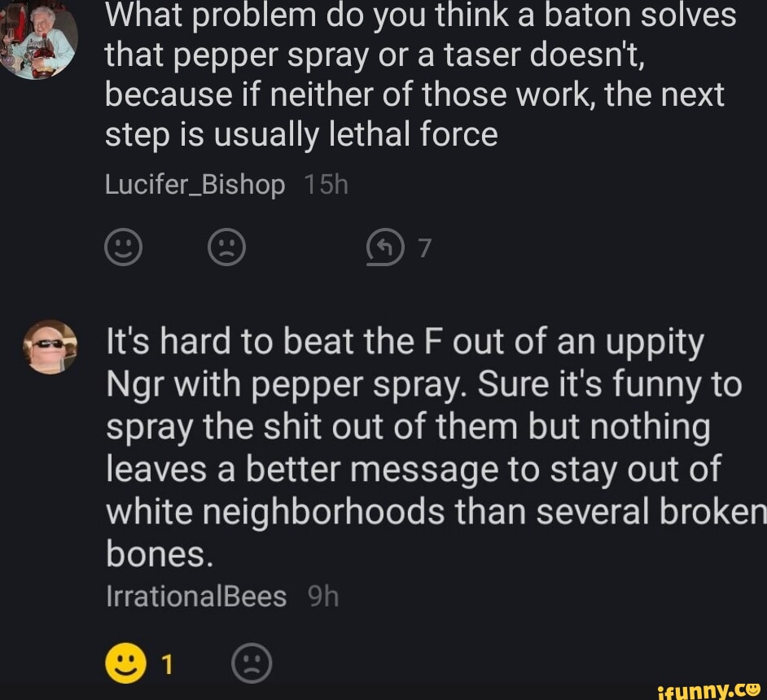The height and width of the screenshot is (700, 767).
Task: Select IrrationalBees reply comment text
Action: point(436,448)
